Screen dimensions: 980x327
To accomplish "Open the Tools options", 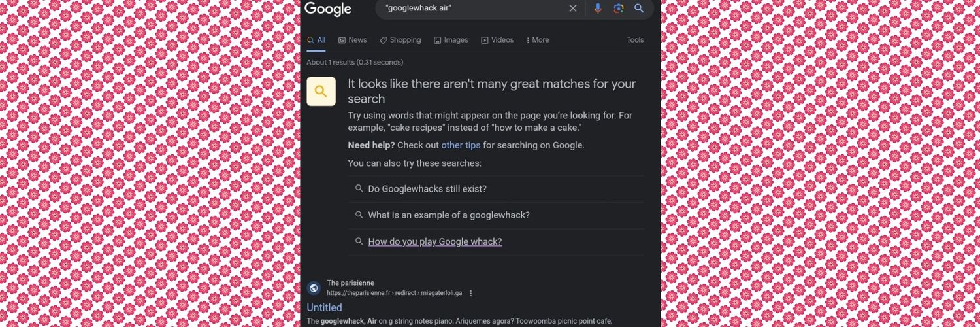I will click(635, 40).
